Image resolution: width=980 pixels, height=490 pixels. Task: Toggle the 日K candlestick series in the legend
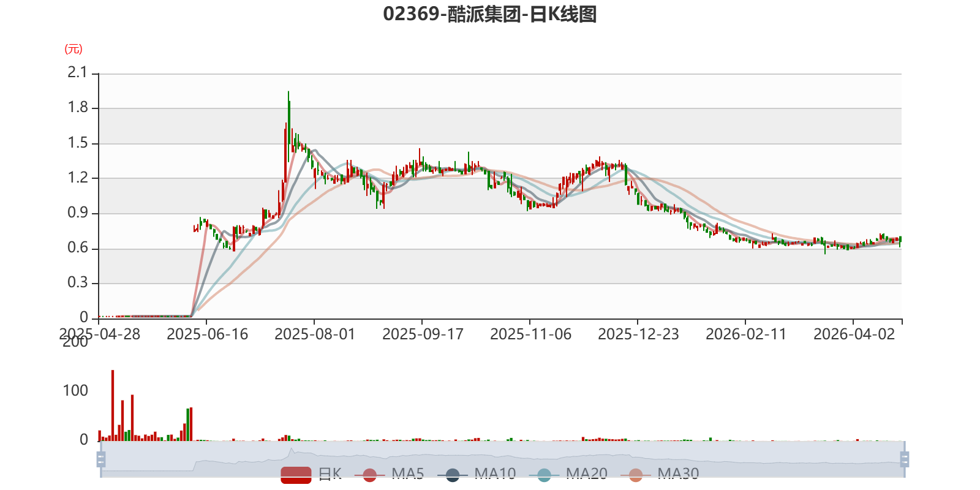click(x=311, y=474)
